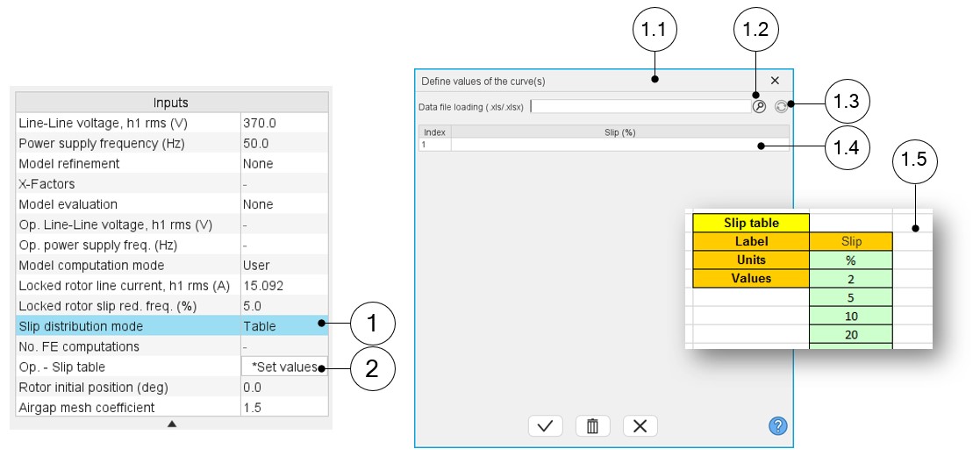Click the Inputs table header
The width and height of the screenshot is (980, 463).
tap(172, 103)
